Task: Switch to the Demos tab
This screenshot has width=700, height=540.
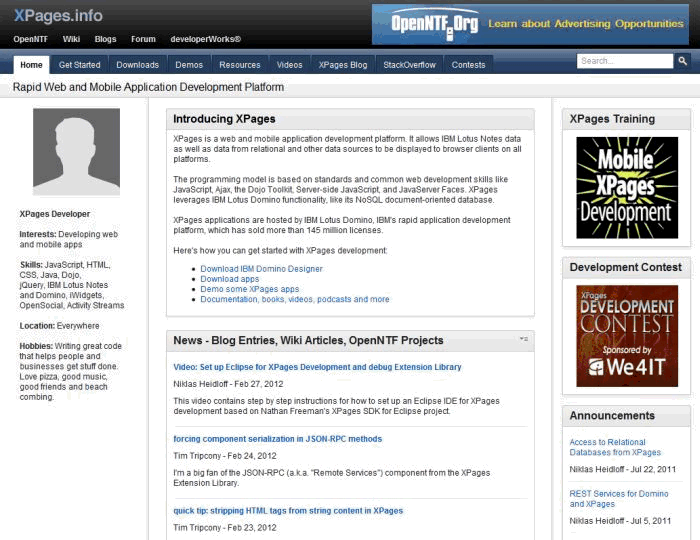Action: [189, 65]
